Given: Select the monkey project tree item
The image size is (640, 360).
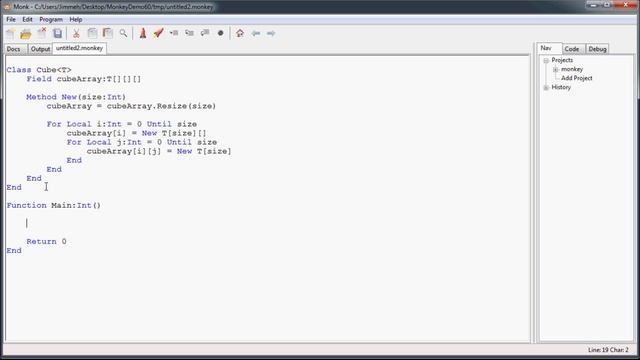Looking at the screenshot, I should 572,69.
